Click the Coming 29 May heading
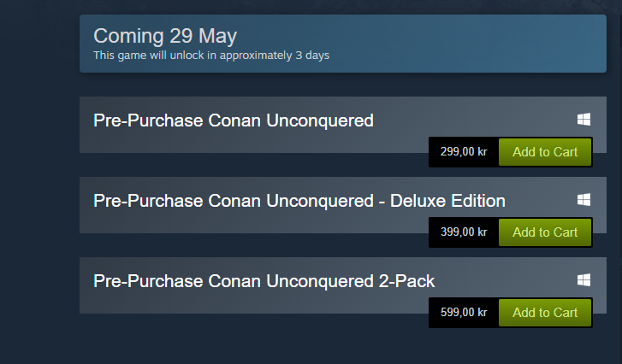 click(165, 37)
